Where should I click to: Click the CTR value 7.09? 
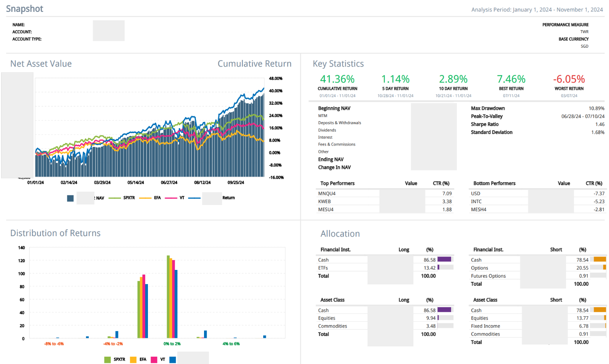(x=447, y=194)
